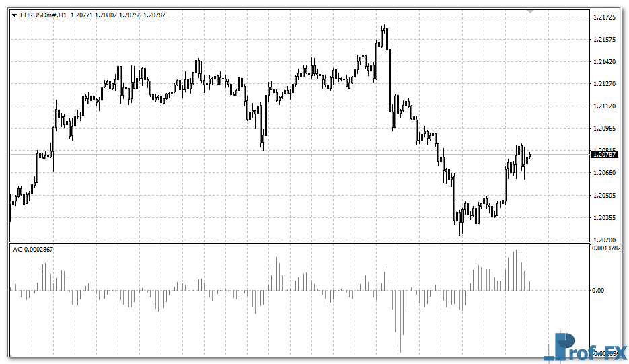Click the 0.00 level on AC scale

598,291
